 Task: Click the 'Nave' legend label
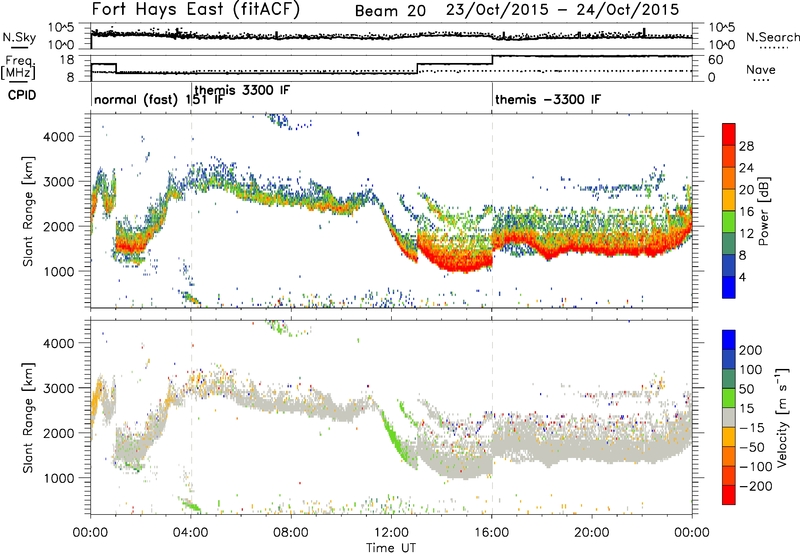coord(760,69)
